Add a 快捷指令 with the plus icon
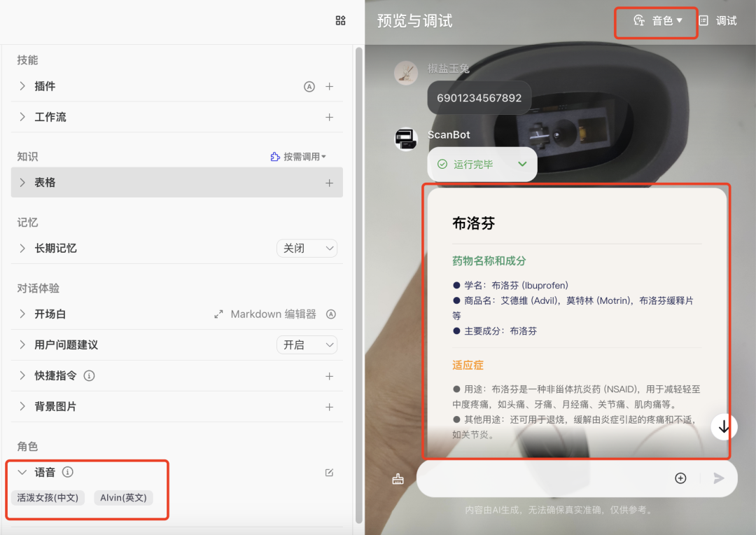This screenshot has width=756, height=535. click(x=329, y=376)
